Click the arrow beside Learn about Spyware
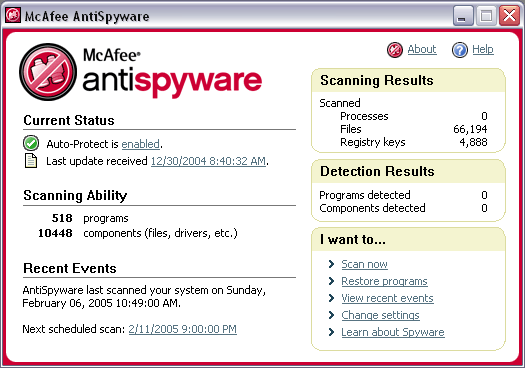 pos(331,332)
